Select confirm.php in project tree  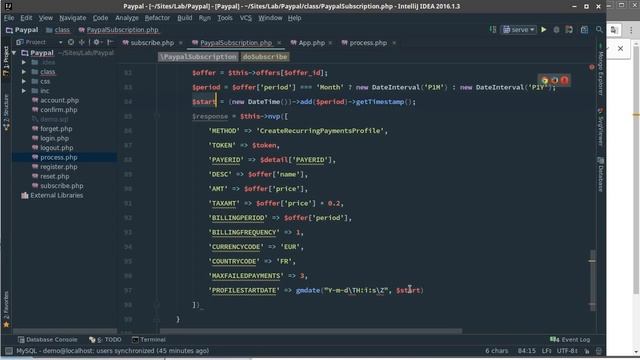[59, 110]
